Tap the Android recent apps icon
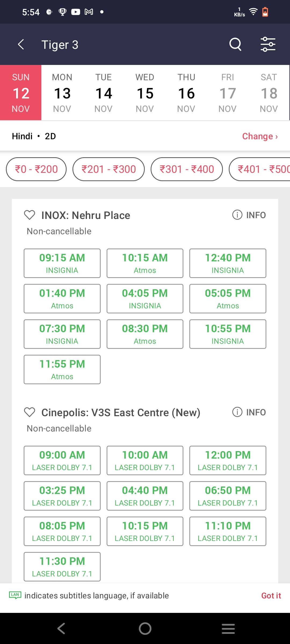 click(x=228, y=628)
